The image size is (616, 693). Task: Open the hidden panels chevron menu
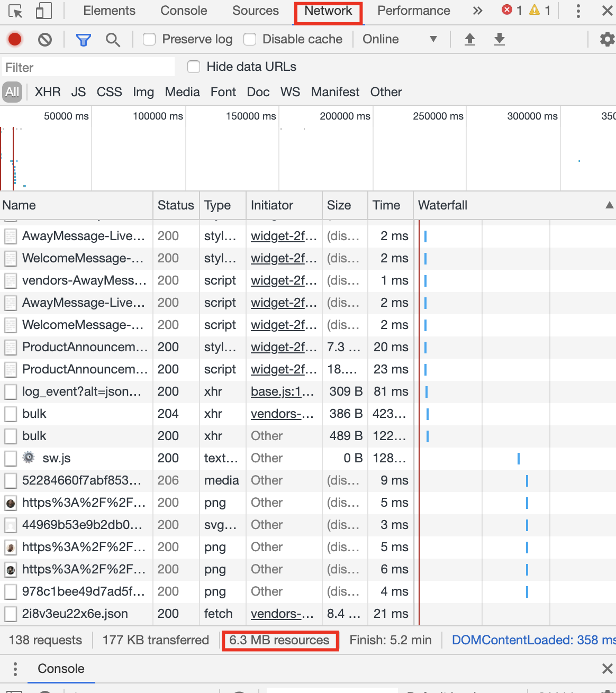477,11
